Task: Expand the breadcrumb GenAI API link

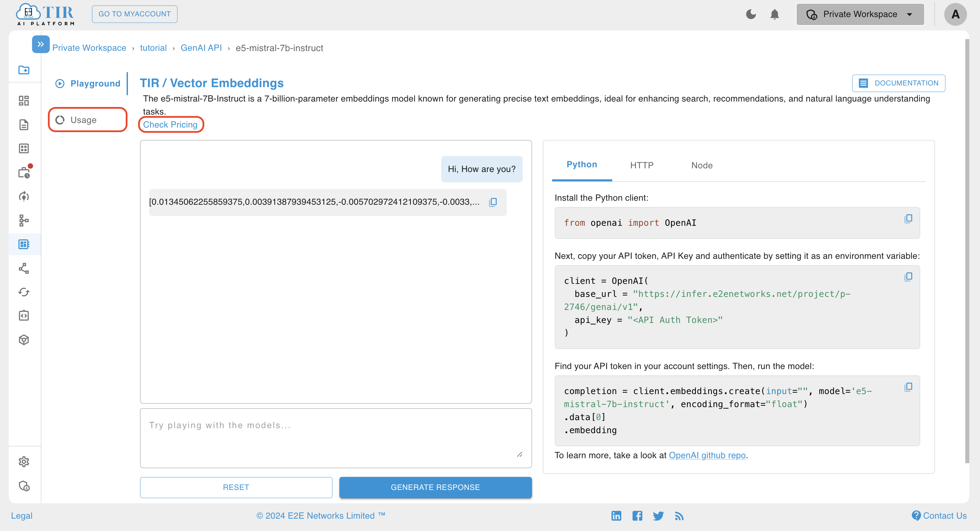Action: click(x=201, y=48)
